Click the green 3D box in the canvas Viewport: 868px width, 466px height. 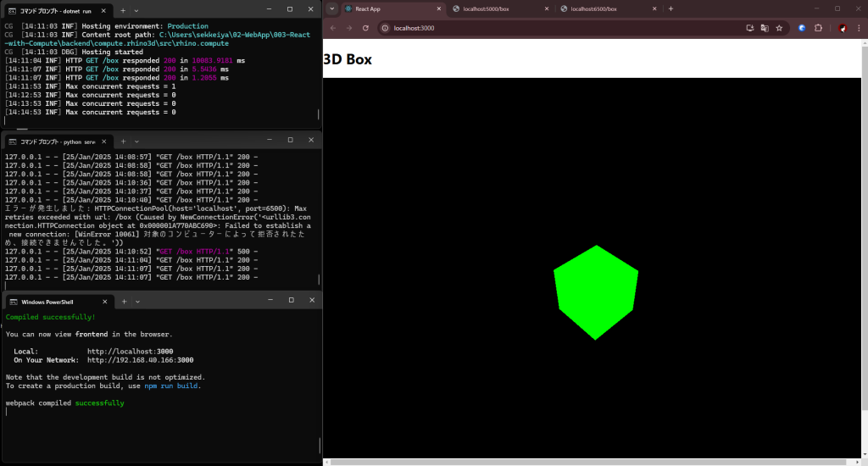pos(596,292)
